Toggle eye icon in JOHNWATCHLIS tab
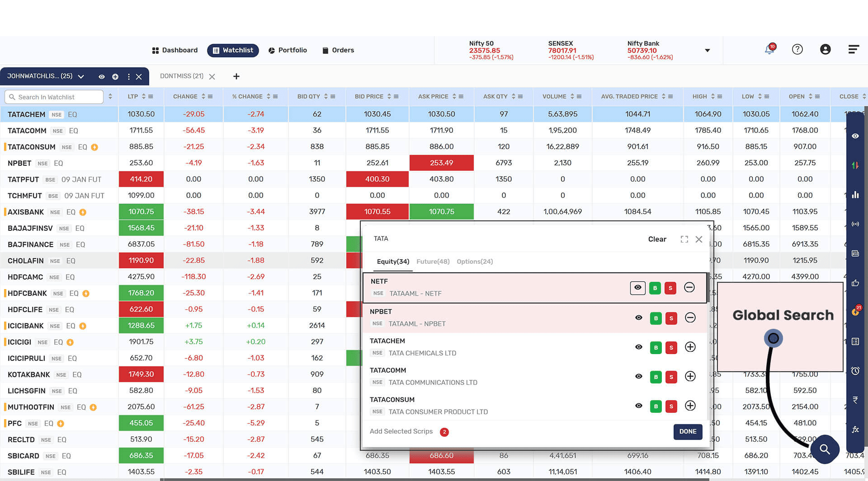This screenshot has width=868, height=481. click(x=102, y=77)
